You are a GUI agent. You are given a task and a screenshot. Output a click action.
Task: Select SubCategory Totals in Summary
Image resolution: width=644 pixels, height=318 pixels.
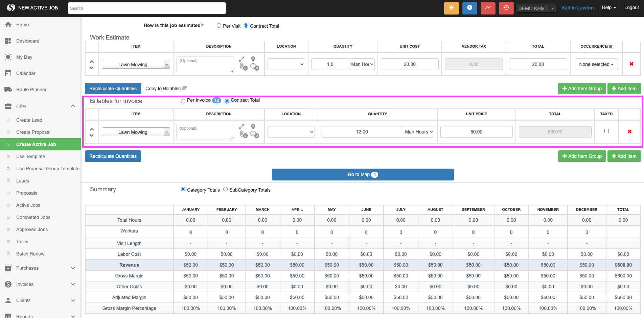tap(226, 190)
